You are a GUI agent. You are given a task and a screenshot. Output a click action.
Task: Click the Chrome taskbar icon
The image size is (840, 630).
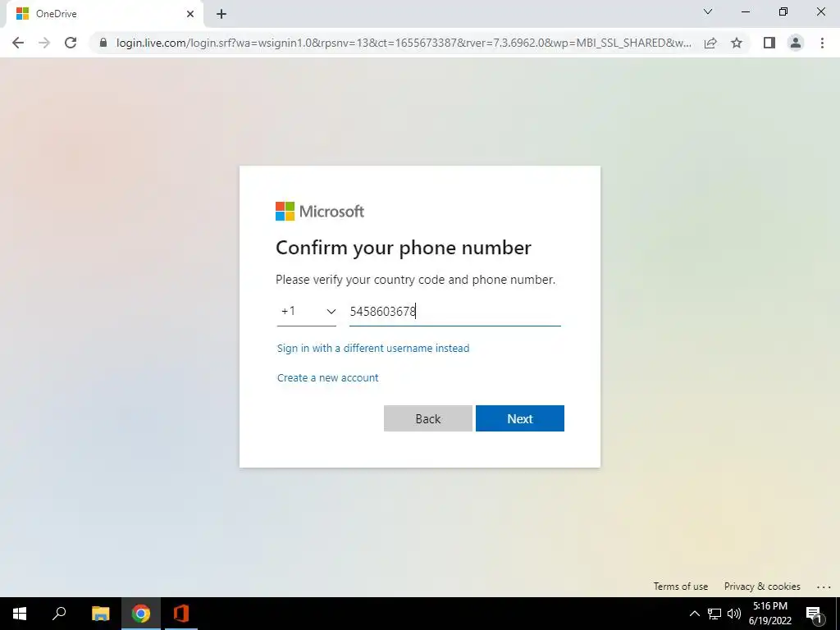(141, 614)
